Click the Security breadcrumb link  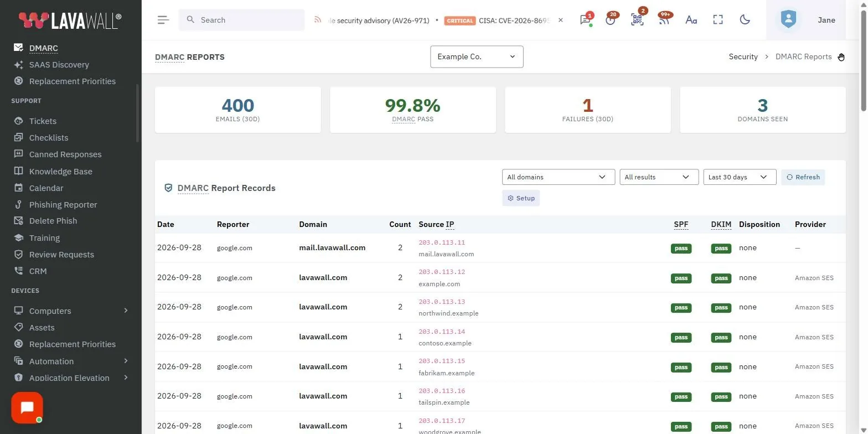pos(743,56)
